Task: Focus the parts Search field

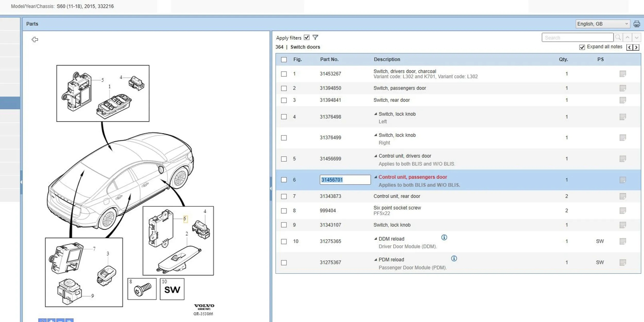Action: [577, 38]
